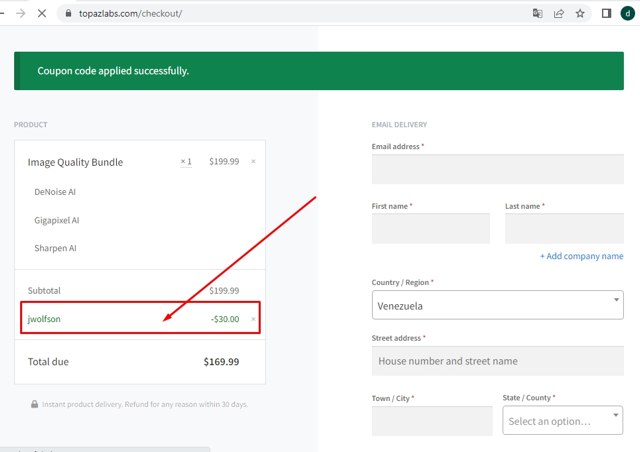Change the bundle quantity ×1 field
The width and height of the screenshot is (640, 452).
click(186, 161)
